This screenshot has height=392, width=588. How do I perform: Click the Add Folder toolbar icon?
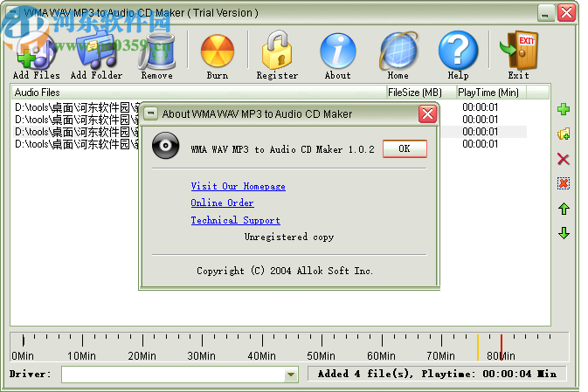pos(96,52)
